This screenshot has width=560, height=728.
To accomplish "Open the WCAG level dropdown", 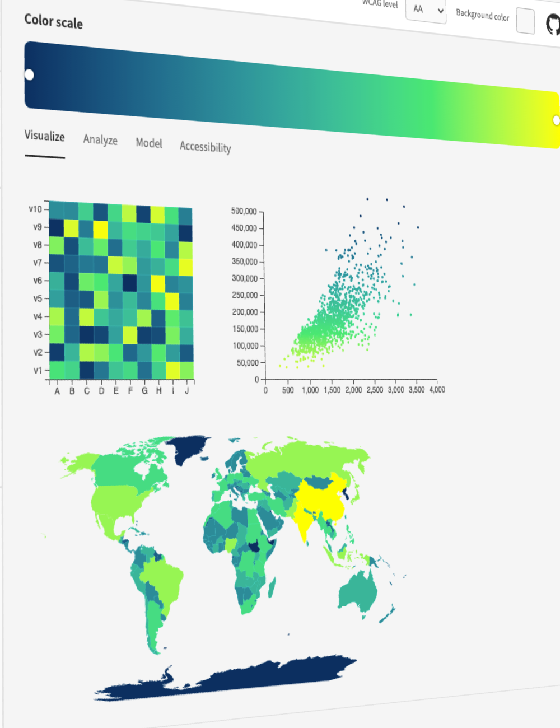I will click(426, 10).
